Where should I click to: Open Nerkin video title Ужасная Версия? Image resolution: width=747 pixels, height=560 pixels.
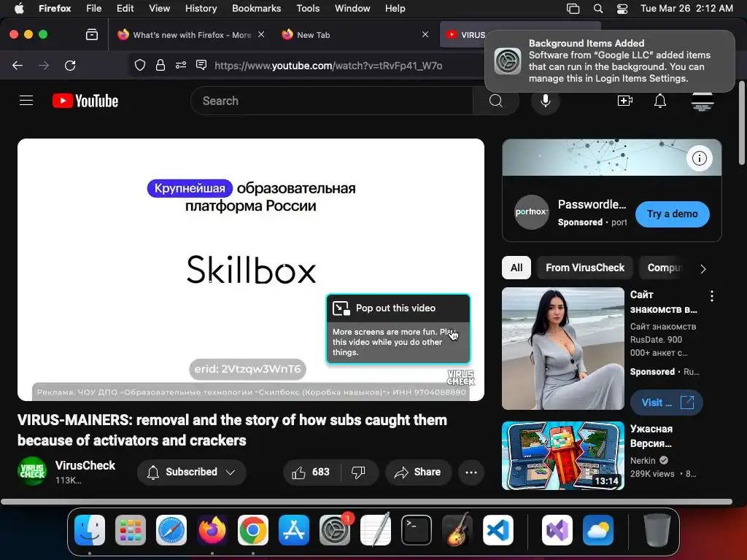tap(651, 436)
